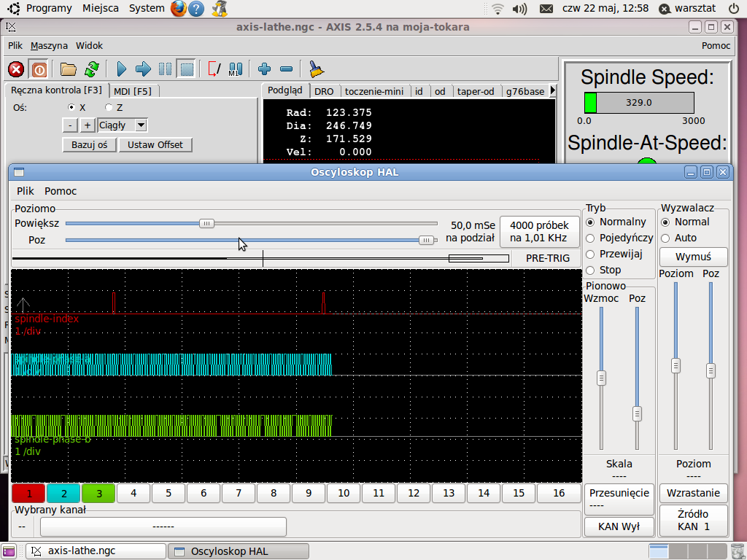Open the trash icon in bottom panel
The height and width of the screenshot is (560, 747).
click(737, 551)
